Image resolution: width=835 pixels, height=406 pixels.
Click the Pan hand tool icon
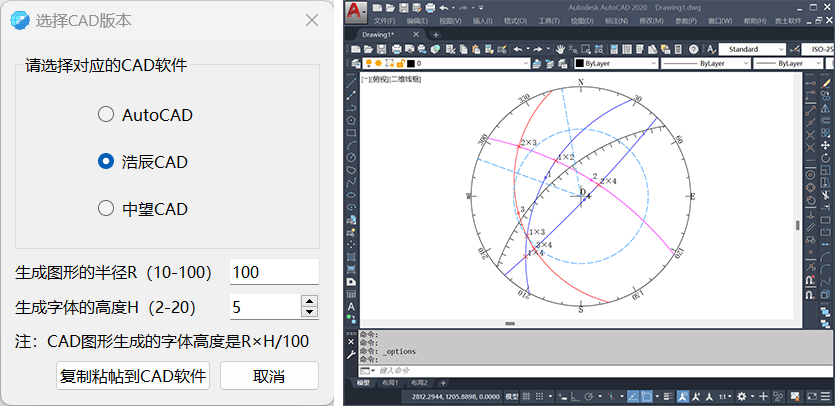click(561, 48)
